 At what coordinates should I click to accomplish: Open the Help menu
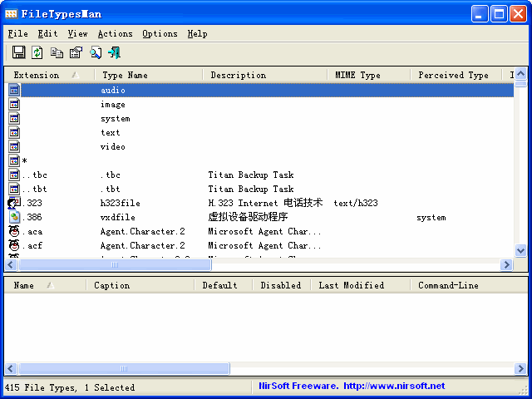coord(198,33)
